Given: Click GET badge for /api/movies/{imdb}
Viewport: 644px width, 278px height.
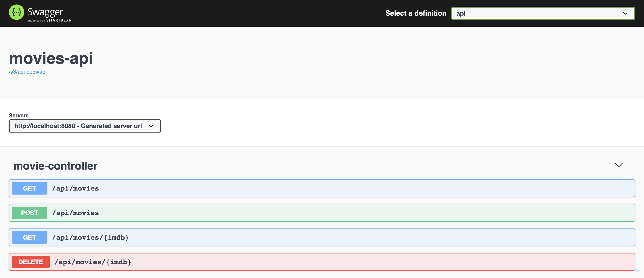Looking at the screenshot, I should coord(29,237).
